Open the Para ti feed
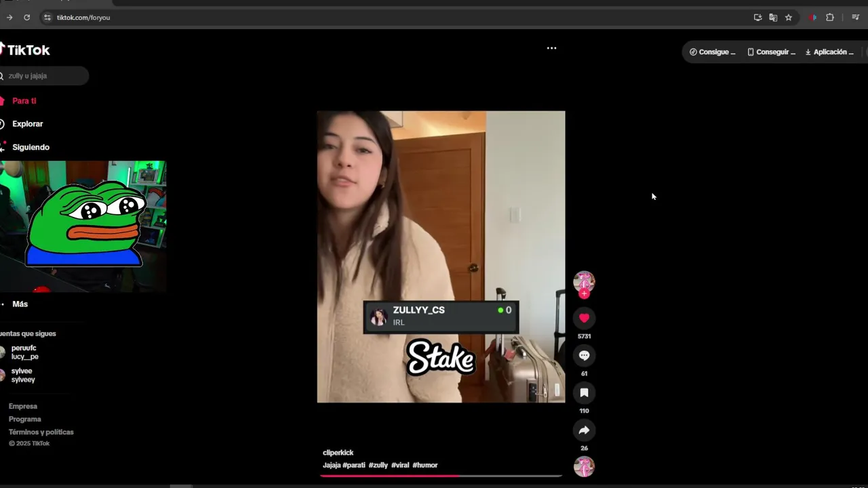Screen dimensions: 868x488 coord(24,101)
